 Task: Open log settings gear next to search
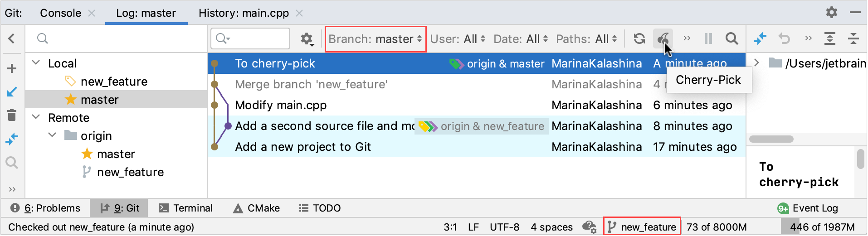pyautogui.click(x=307, y=39)
